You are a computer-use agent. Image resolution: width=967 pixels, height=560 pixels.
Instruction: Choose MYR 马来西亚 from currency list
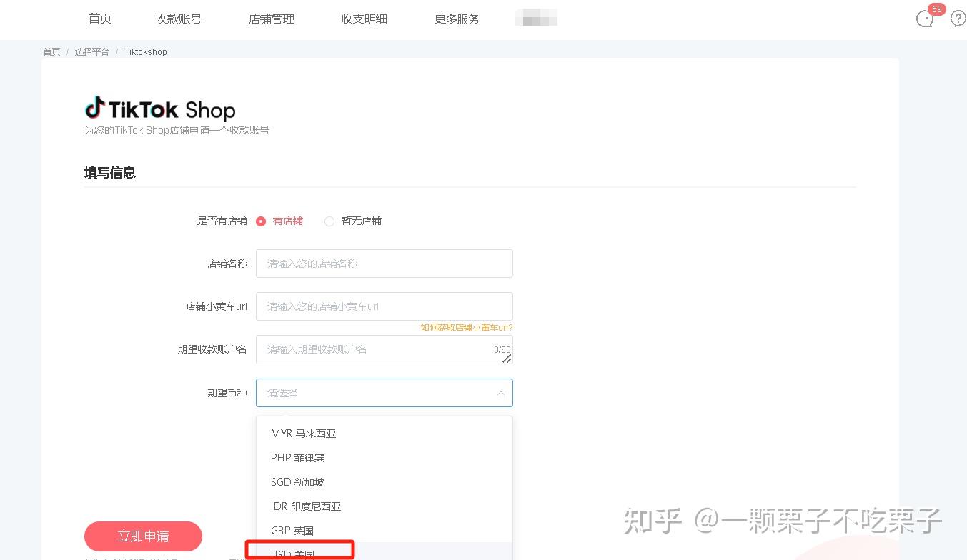[385, 434]
